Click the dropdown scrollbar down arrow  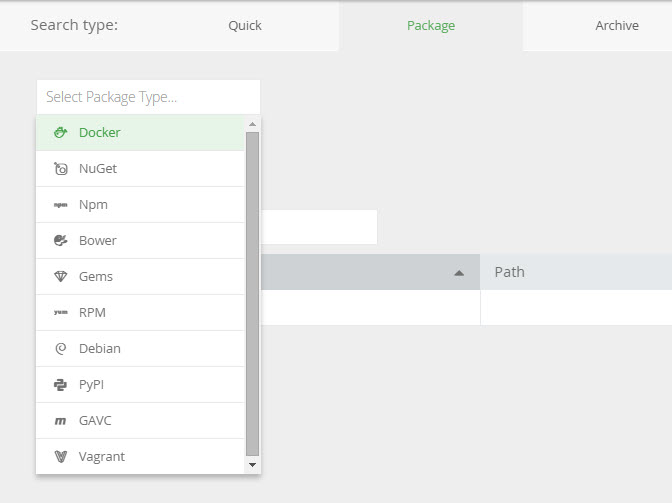[x=252, y=465]
